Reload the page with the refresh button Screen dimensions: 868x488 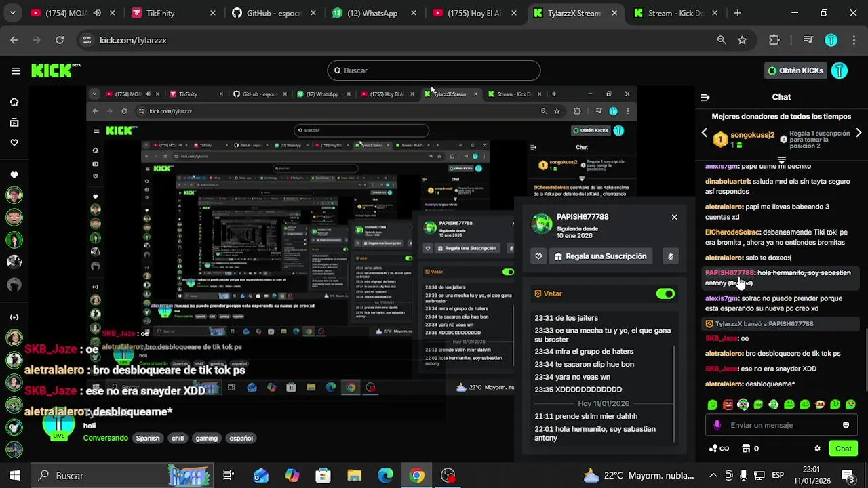(x=60, y=40)
